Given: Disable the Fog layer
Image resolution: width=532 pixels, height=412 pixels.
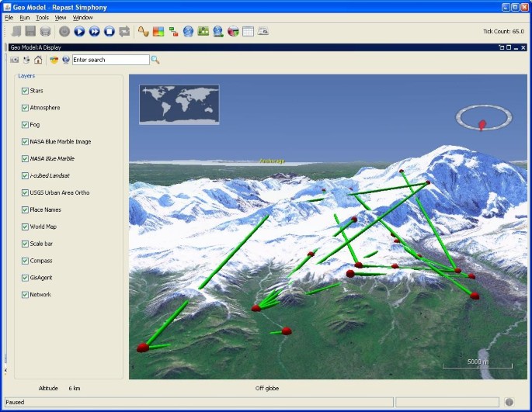Looking at the screenshot, I should (x=26, y=125).
